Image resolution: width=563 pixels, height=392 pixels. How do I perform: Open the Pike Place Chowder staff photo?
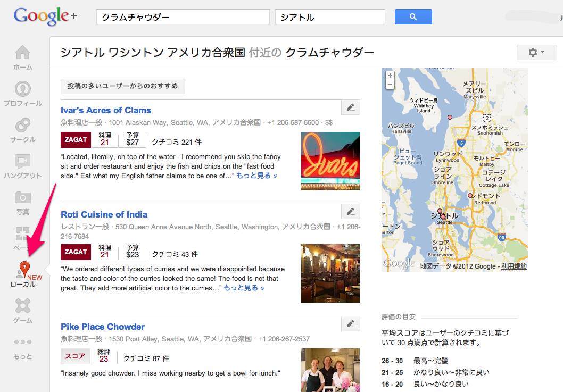[330, 370]
